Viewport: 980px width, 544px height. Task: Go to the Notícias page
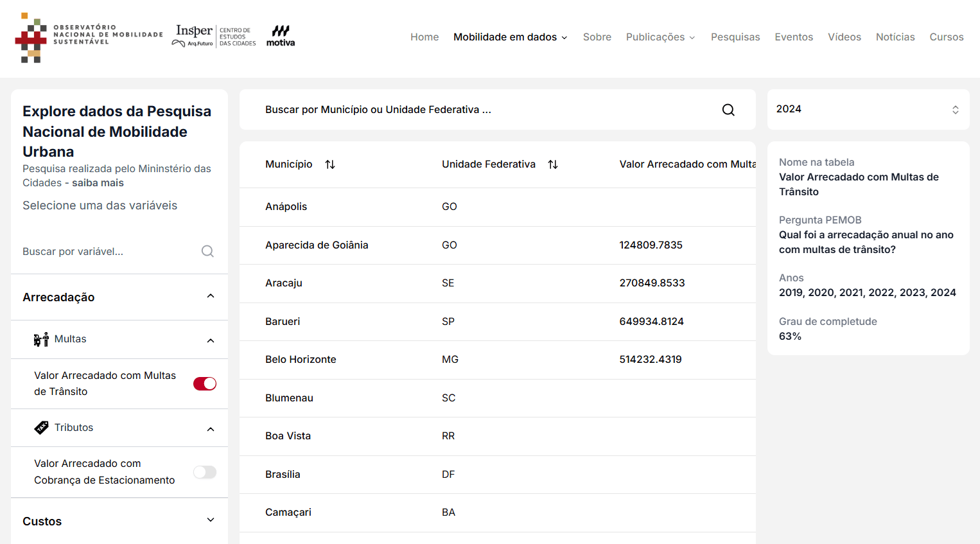895,37
